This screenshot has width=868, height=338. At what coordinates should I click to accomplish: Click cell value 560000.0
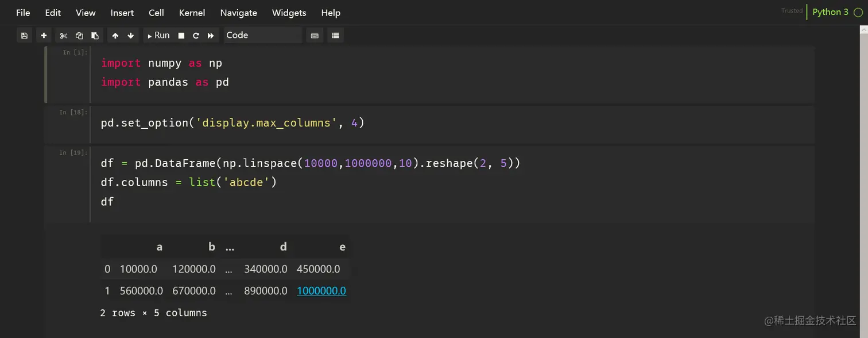pos(141,291)
